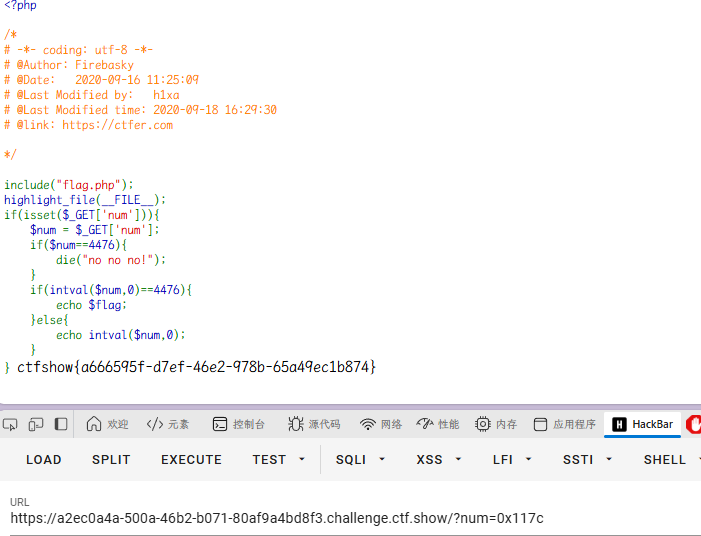Open the Application (应用程序) tab

click(x=565, y=424)
